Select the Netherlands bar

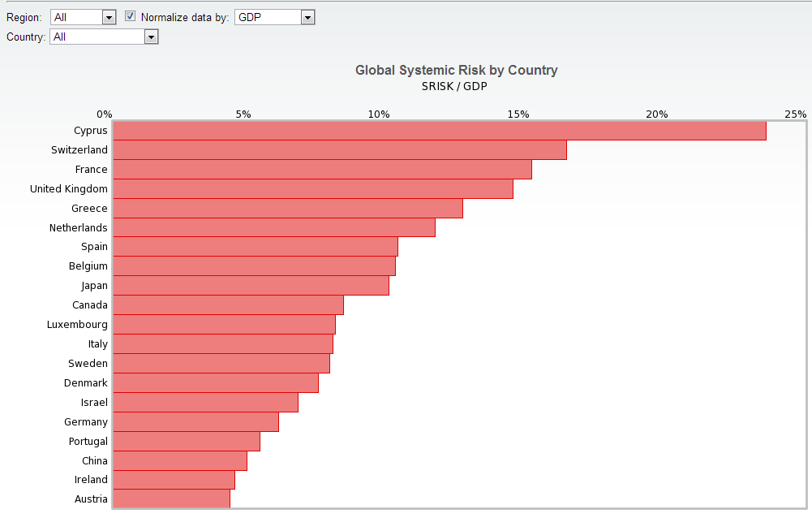[x=273, y=228]
